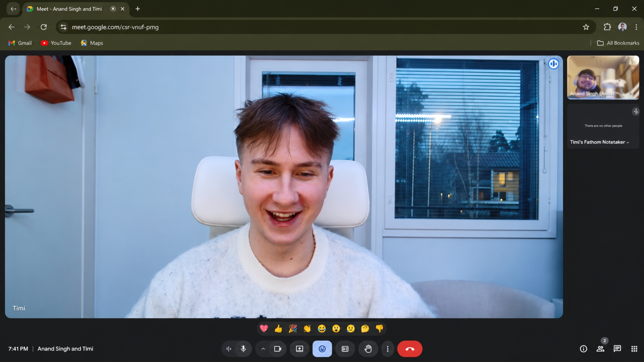Click the browser forward arrow
This screenshot has height=362, width=644.
pos(27,27)
